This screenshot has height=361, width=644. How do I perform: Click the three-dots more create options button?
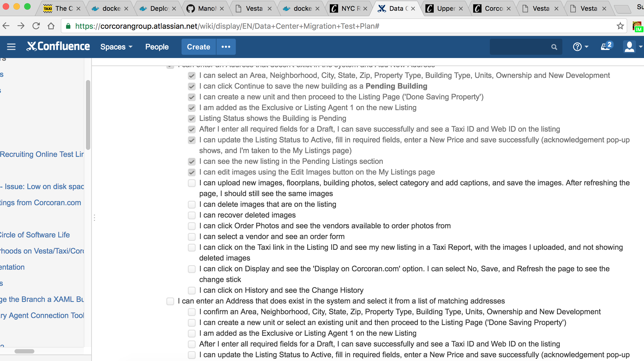(226, 47)
